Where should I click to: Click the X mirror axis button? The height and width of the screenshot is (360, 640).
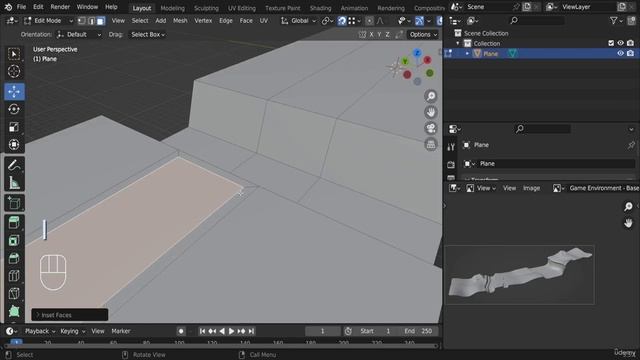371,35
